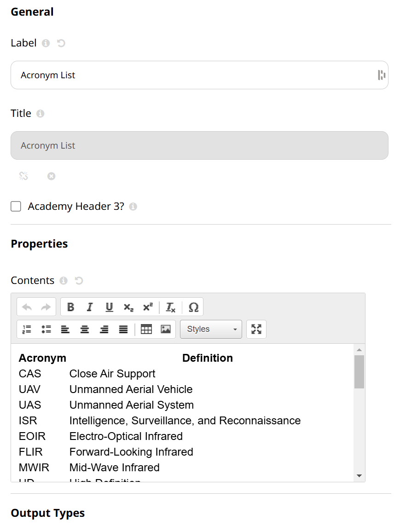This screenshot has height=532, width=400.
Task: Select the underline formatting icon
Action: coord(109,307)
